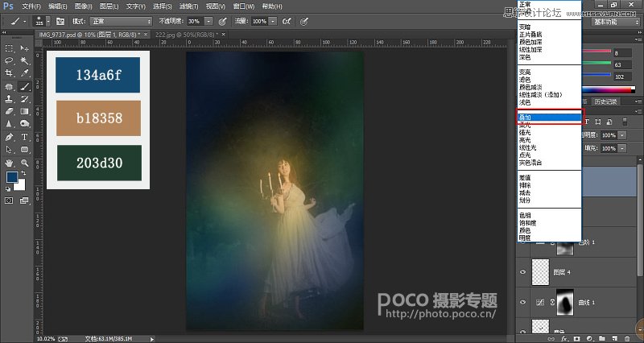Change the screen mode icon
Viewport: 644px width, 343px height.
[24, 200]
